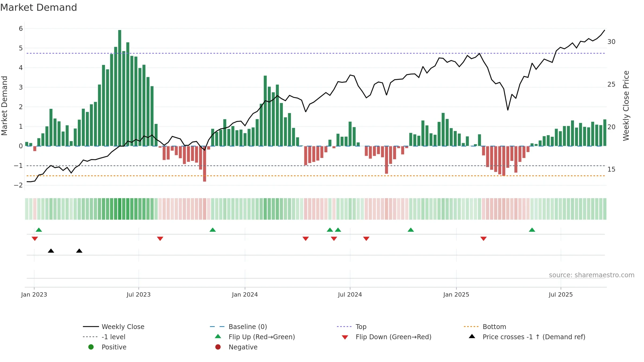
Task: Toggle the Top dotted line legend entry
Action: [352, 327]
